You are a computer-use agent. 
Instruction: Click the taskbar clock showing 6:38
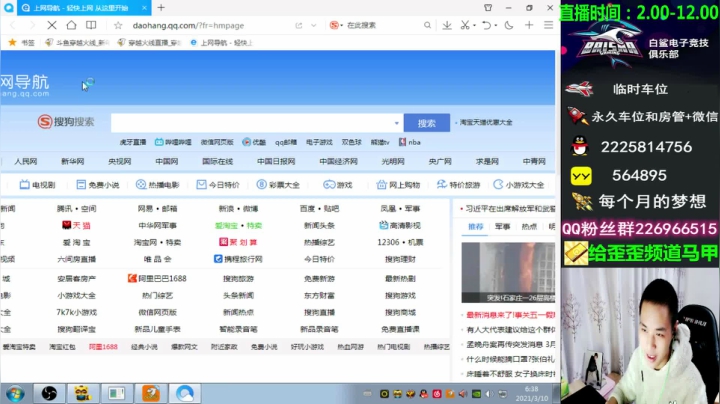tap(532, 393)
